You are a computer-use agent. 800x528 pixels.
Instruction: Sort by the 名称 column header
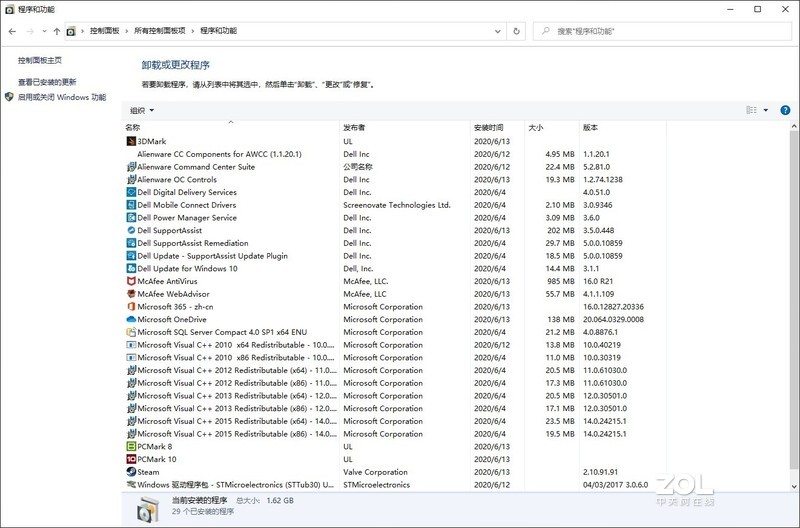click(x=231, y=128)
